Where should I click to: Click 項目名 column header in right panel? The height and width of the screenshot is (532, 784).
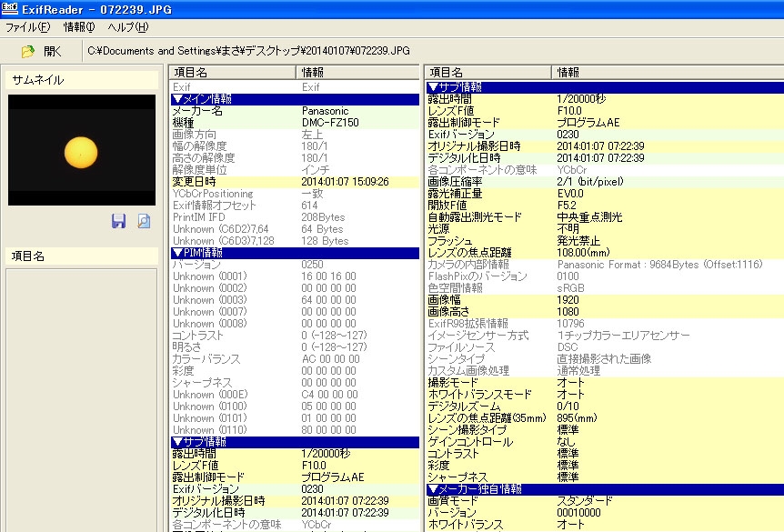click(x=488, y=73)
